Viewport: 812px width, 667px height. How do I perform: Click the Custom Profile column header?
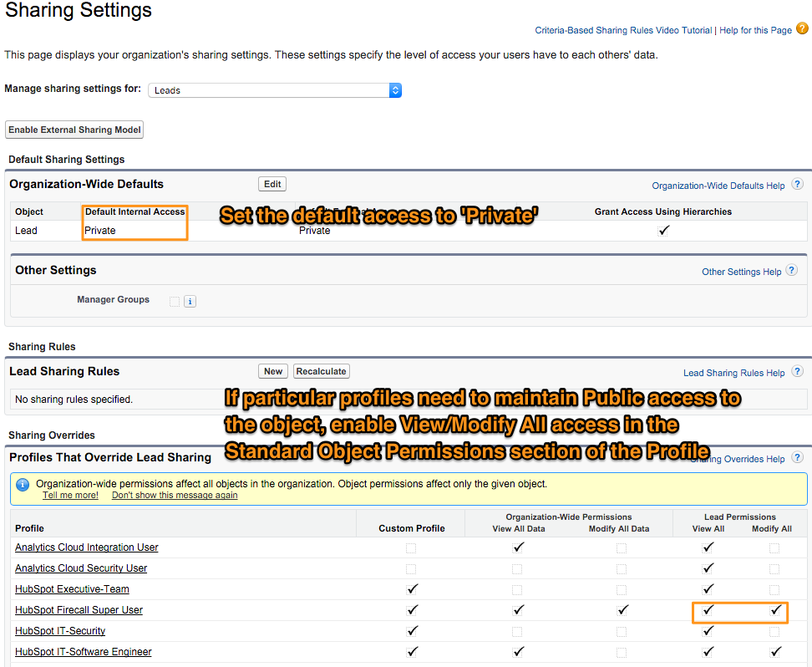coord(412,528)
